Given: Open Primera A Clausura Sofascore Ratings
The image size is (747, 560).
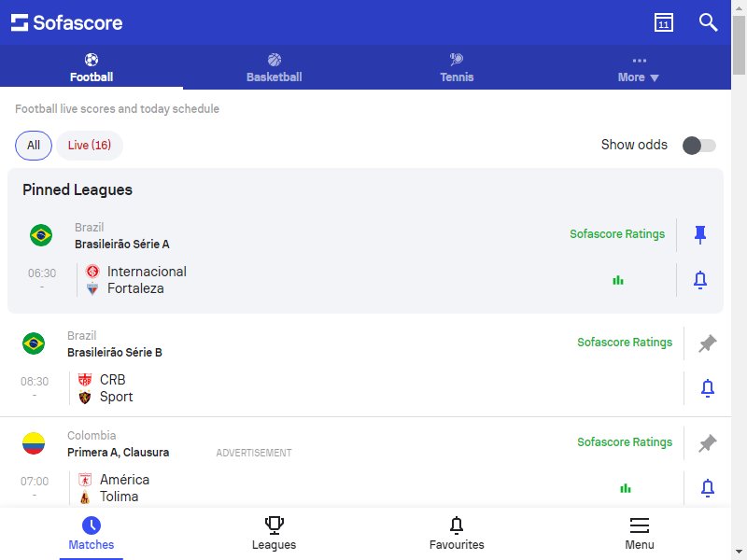Looking at the screenshot, I should tap(625, 441).
